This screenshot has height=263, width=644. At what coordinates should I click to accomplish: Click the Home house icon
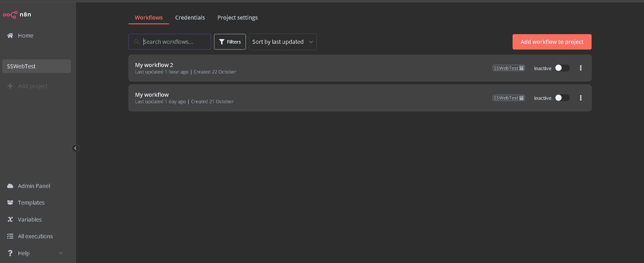click(10, 35)
